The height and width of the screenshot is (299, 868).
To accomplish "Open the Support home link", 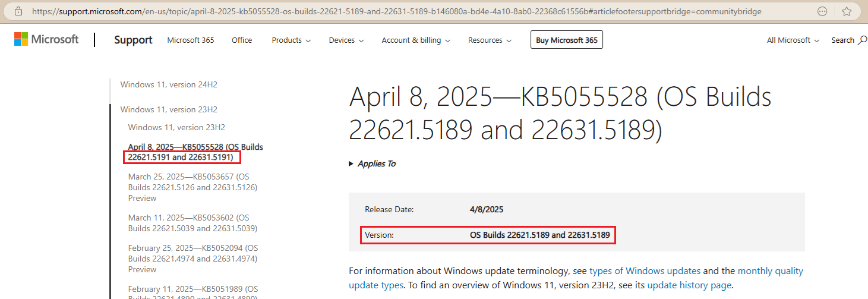I will point(133,40).
